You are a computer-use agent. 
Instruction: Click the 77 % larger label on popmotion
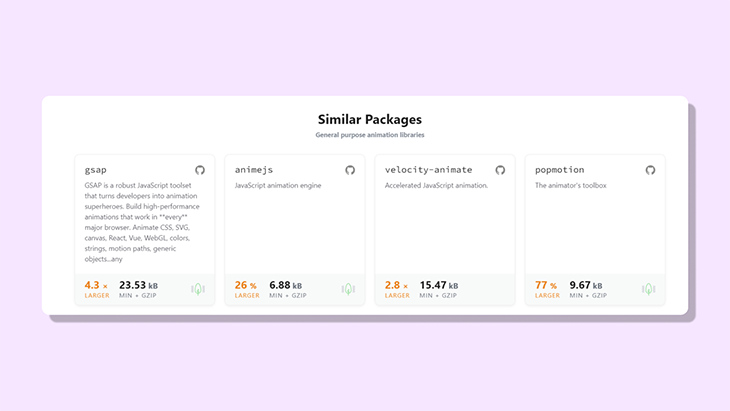pyautogui.click(x=547, y=288)
